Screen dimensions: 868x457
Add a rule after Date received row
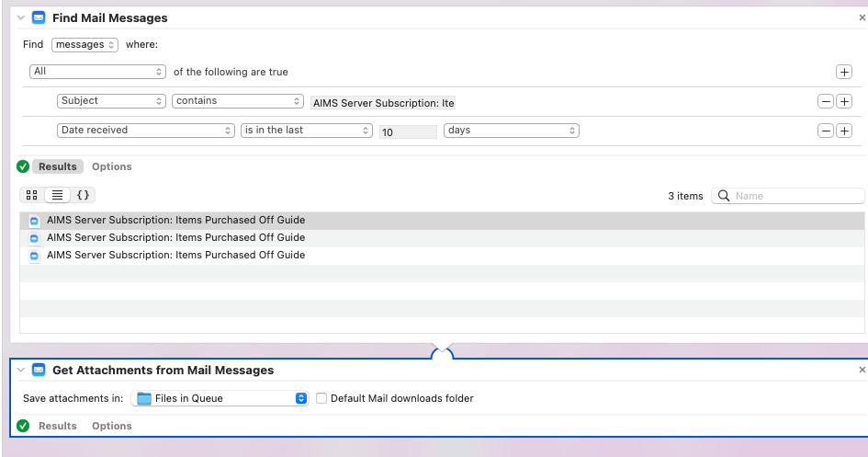point(843,131)
